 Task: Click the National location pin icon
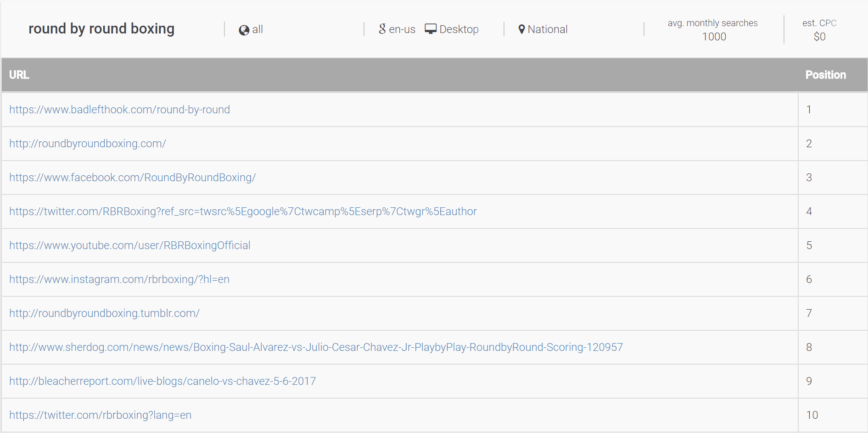click(x=521, y=29)
